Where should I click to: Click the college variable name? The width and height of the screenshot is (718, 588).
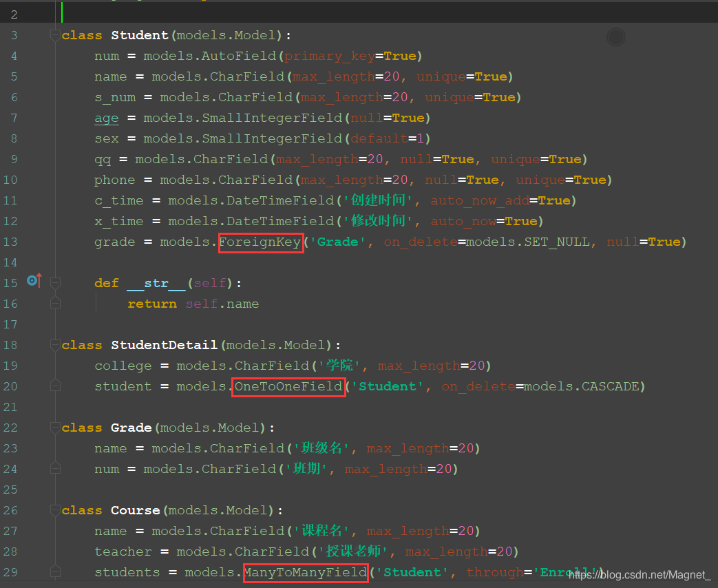[x=123, y=366]
